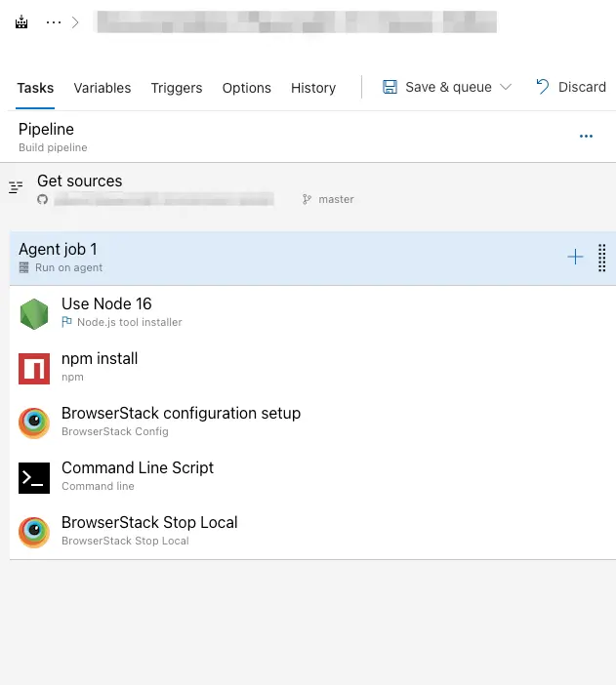The image size is (616, 685).
Task: Expand the breadcrumb ellipsis menu
Action: pyautogui.click(x=54, y=22)
